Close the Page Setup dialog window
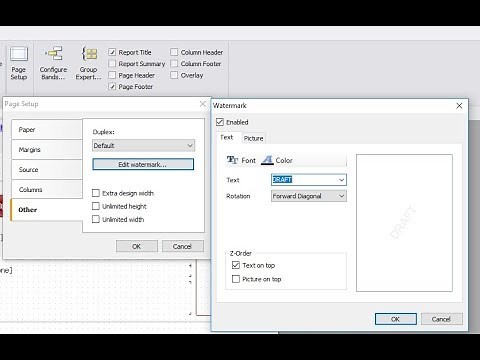480x360 pixels. (202, 104)
